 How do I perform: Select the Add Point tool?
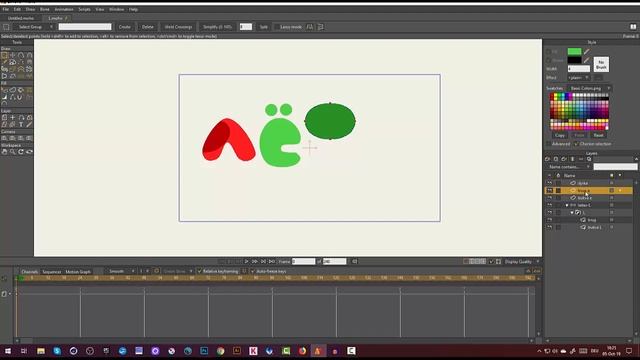21,55
